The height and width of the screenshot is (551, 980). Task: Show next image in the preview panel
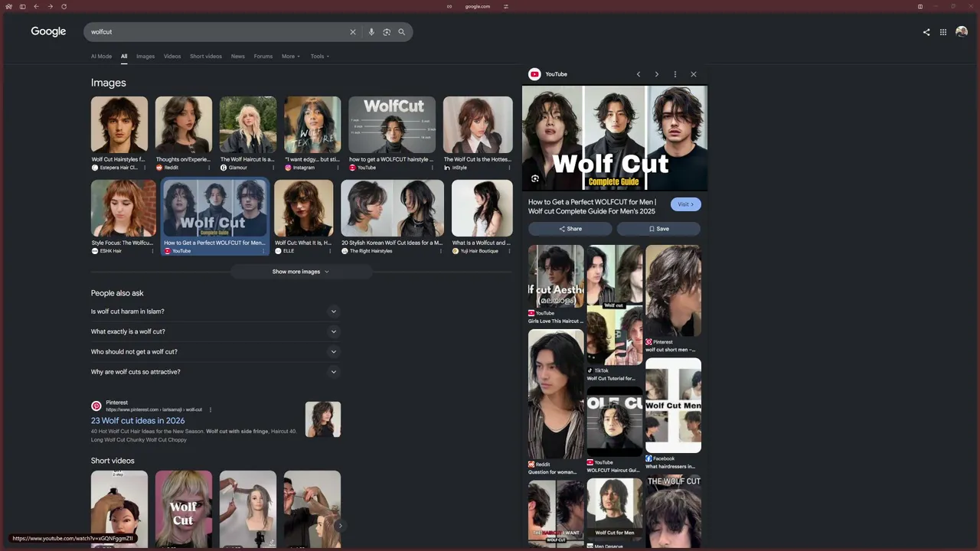[x=656, y=74]
